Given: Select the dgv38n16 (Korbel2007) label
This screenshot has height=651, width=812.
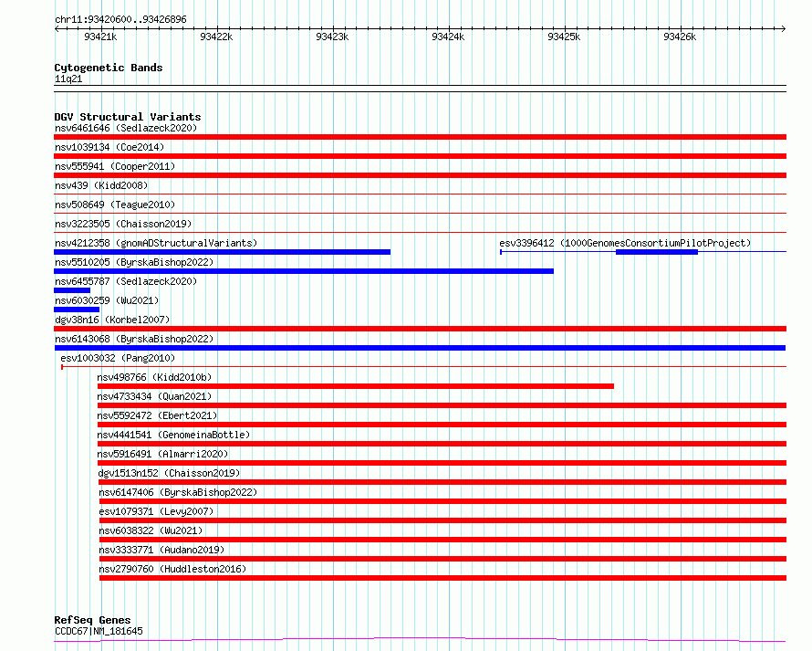Looking at the screenshot, I should tap(112, 320).
